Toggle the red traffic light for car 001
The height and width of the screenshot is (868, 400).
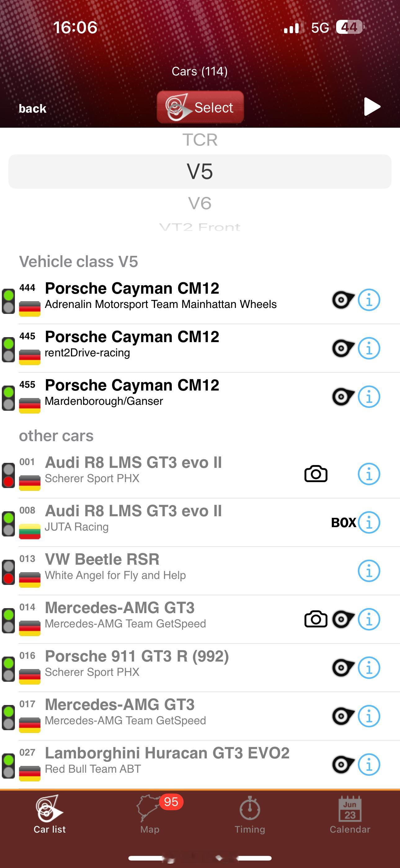tap(8, 476)
